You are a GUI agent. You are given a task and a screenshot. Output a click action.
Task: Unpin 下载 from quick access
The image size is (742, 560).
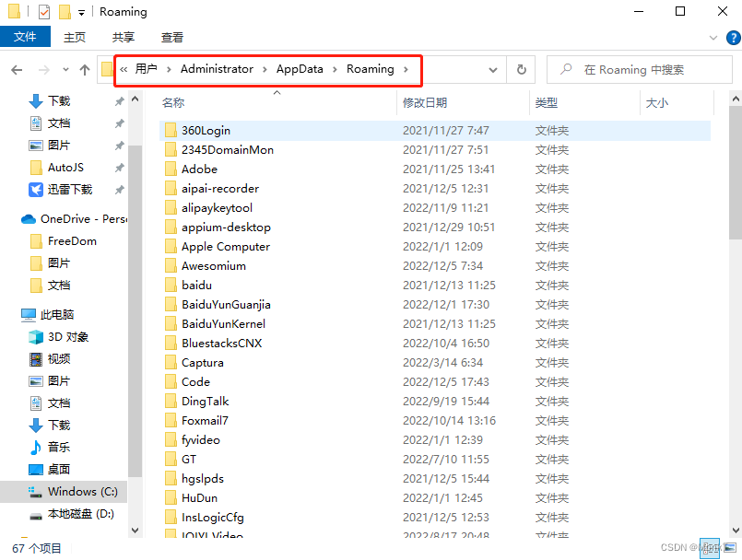point(118,101)
